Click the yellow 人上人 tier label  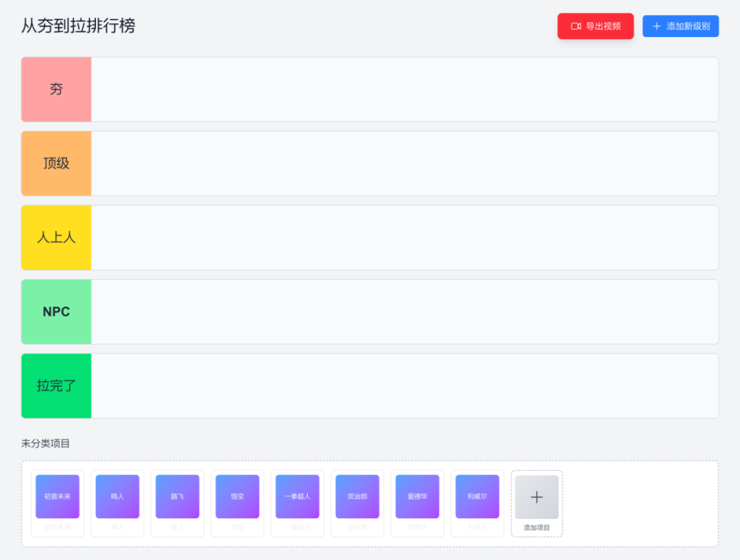click(56, 237)
